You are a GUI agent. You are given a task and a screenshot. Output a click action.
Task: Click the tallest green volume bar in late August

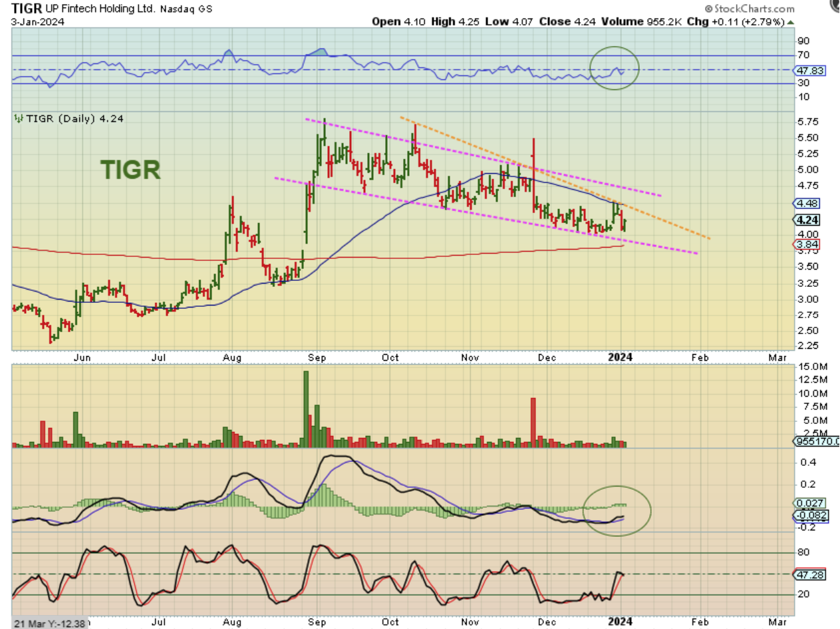tap(307, 409)
